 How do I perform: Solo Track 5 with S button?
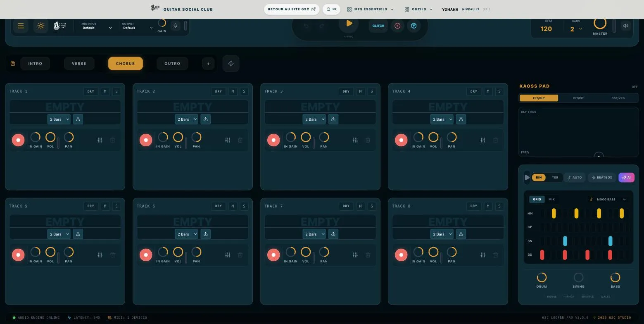click(x=116, y=206)
